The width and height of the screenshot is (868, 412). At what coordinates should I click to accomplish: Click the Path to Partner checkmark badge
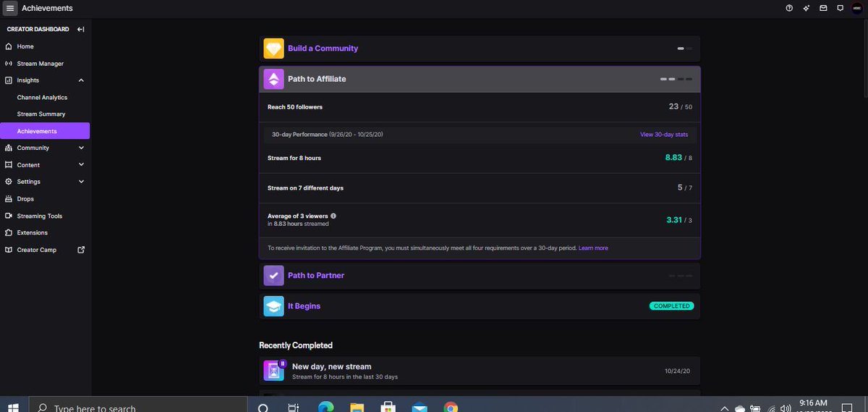point(273,276)
